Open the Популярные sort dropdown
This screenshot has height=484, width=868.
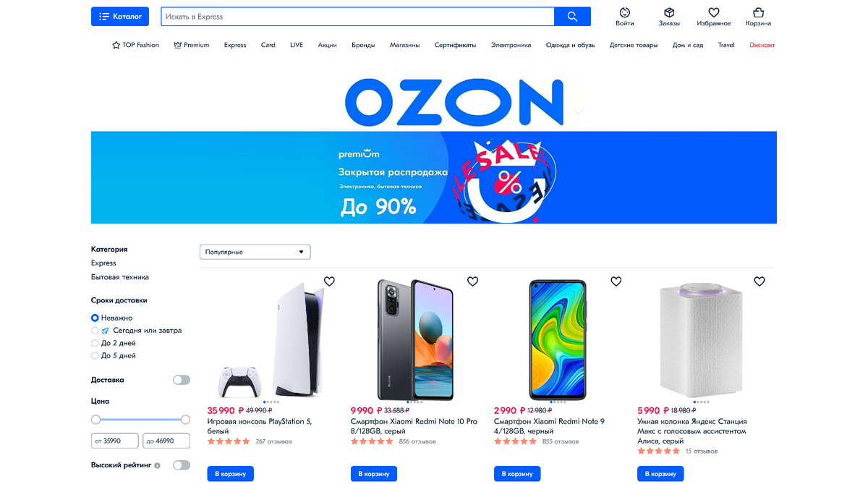pyautogui.click(x=255, y=252)
